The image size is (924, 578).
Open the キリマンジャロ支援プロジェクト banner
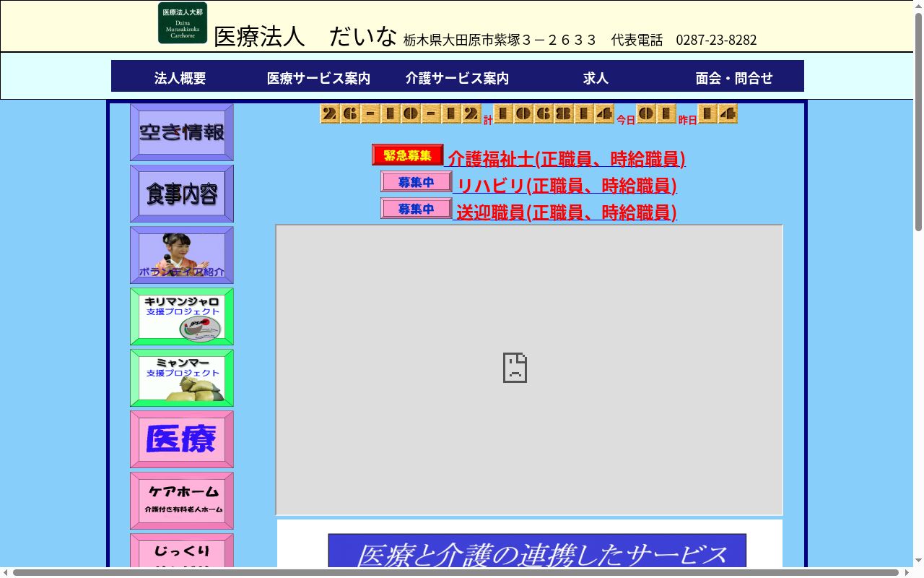[x=182, y=316]
